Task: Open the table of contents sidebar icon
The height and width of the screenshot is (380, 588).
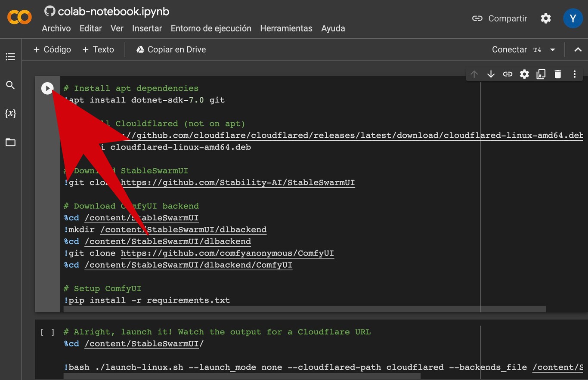Action: [x=10, y=57]
